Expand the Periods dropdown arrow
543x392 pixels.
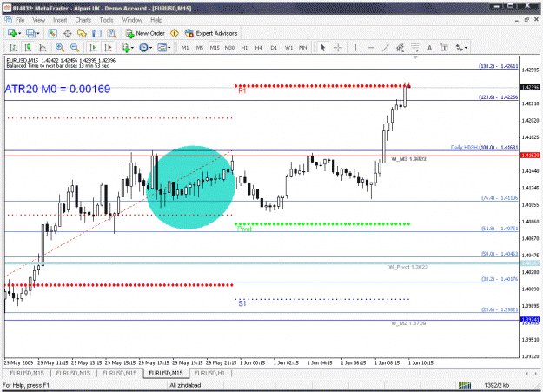(150, 48)
